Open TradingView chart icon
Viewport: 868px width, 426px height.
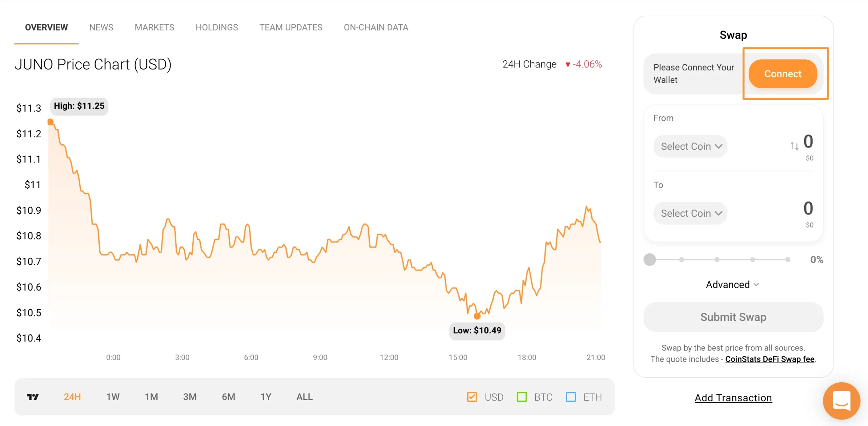point(33,397)
